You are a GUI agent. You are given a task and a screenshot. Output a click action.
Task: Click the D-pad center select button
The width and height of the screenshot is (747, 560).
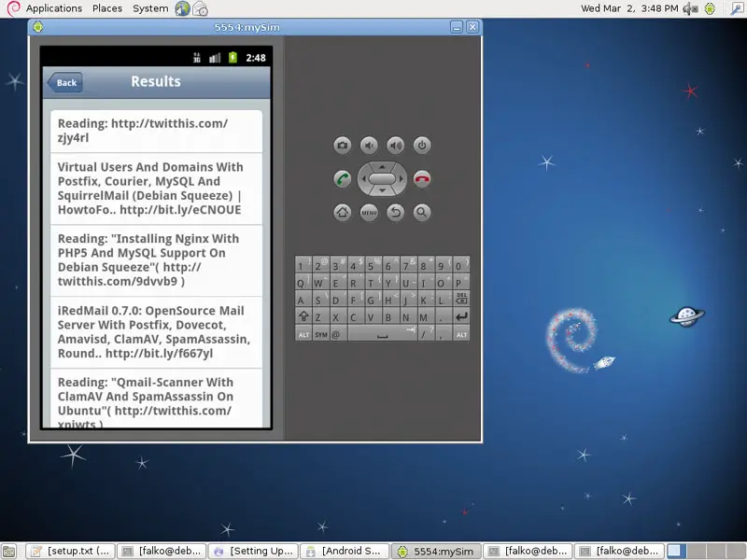coord(382,179)
